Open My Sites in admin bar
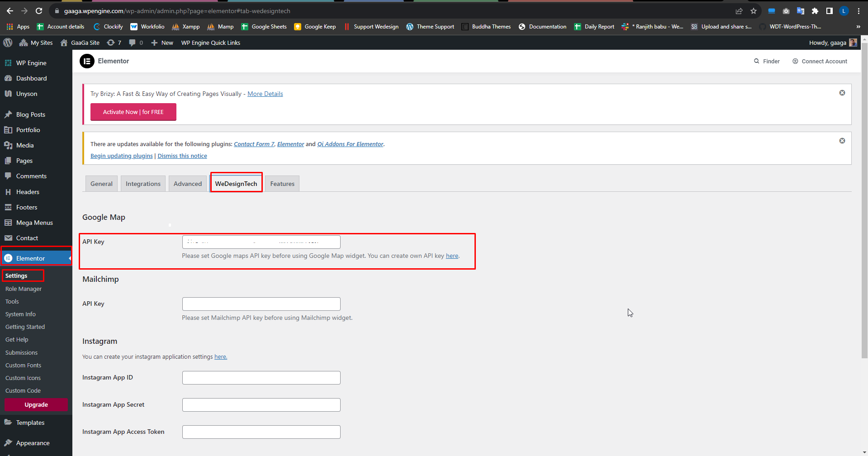The height and width of the screenshot is (456, 868). (36, 43)
